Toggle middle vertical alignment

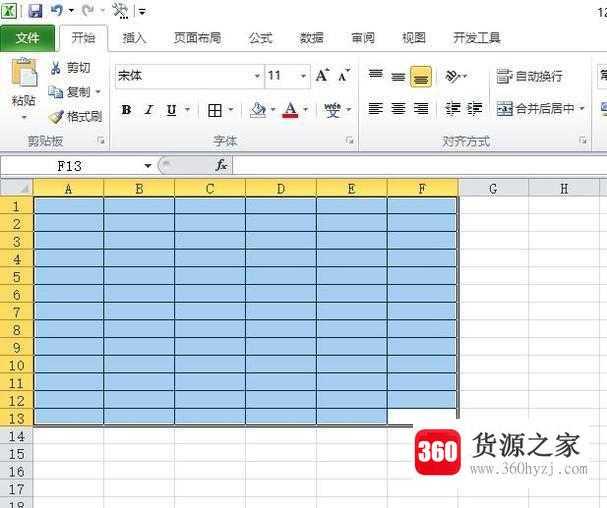point(398,77)
